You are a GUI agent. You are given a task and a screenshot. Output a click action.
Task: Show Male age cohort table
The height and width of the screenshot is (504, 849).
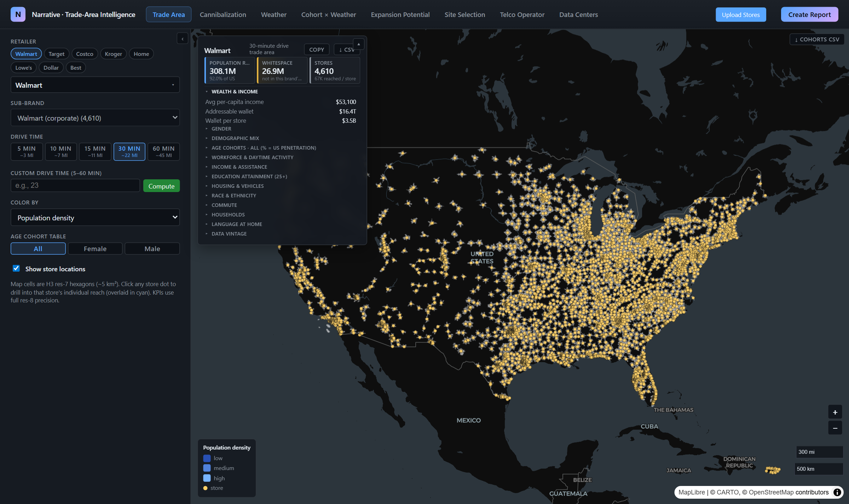coord(152,249)
